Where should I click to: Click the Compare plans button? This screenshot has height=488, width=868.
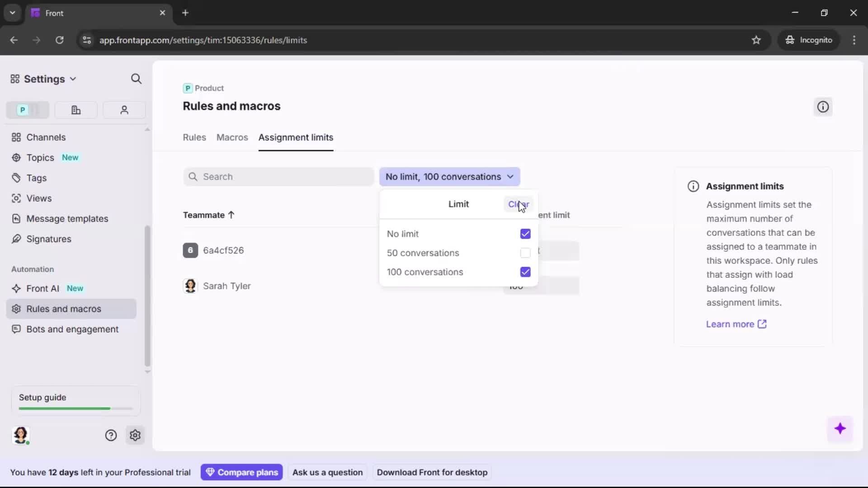click(242, 472)
